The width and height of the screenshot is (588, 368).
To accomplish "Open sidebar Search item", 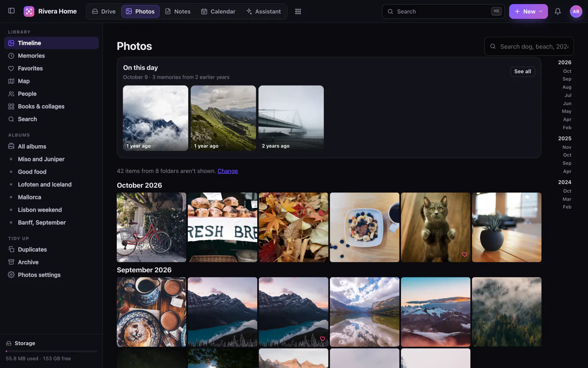I will point(51,119).
